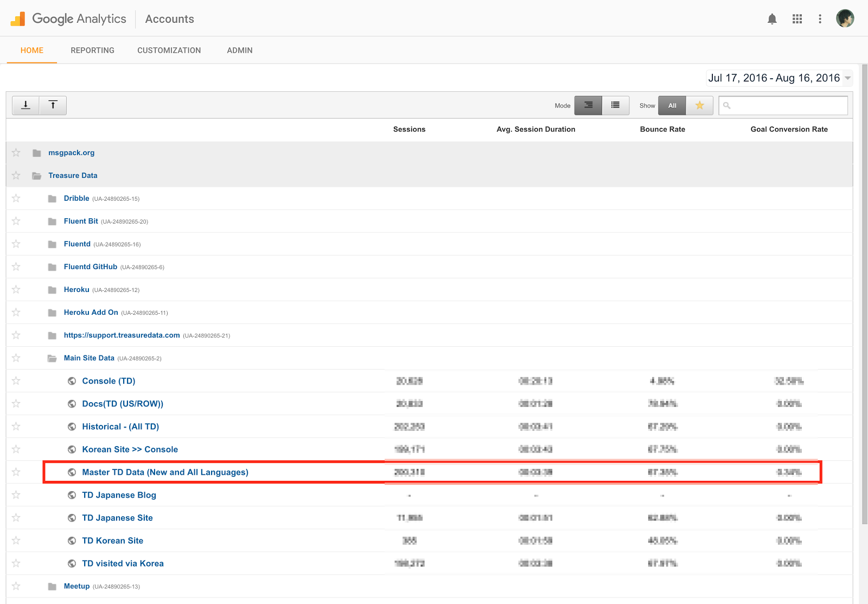Expand the Dribble property folder
Screen dimensions: 868x604
(x=52, y=199)
